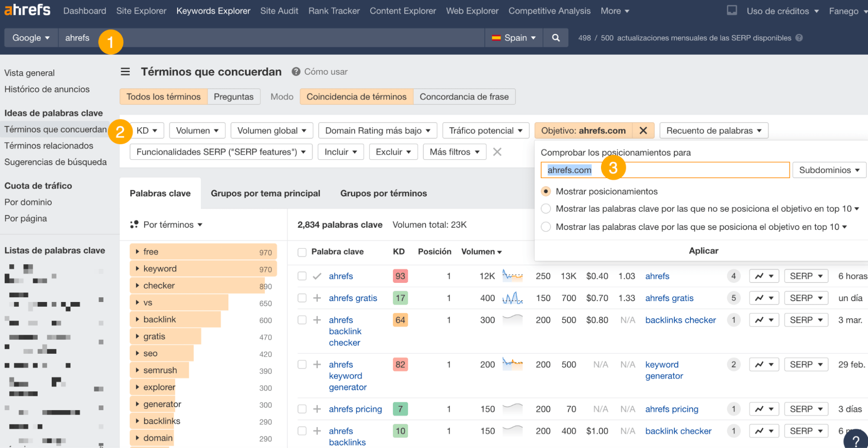Tick the checkbox for ahrefs keyword row
This screenshot has width=868, height=448.
(x=302, y=276)
